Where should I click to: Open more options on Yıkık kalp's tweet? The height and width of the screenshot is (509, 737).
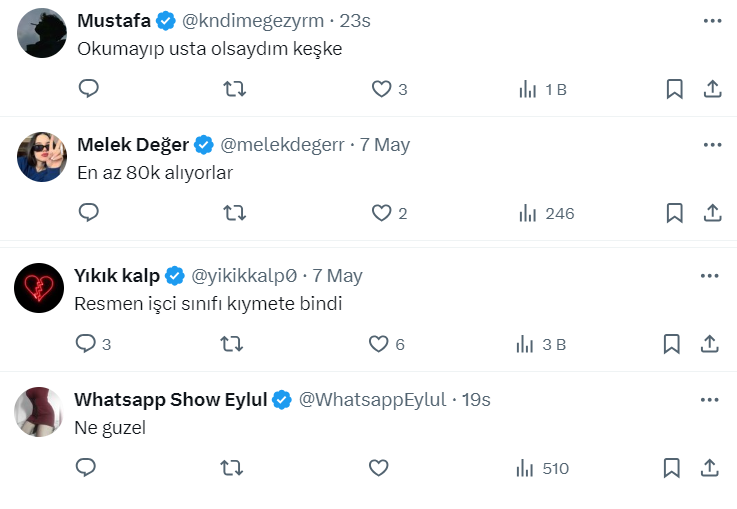click(x=709, y=275)
